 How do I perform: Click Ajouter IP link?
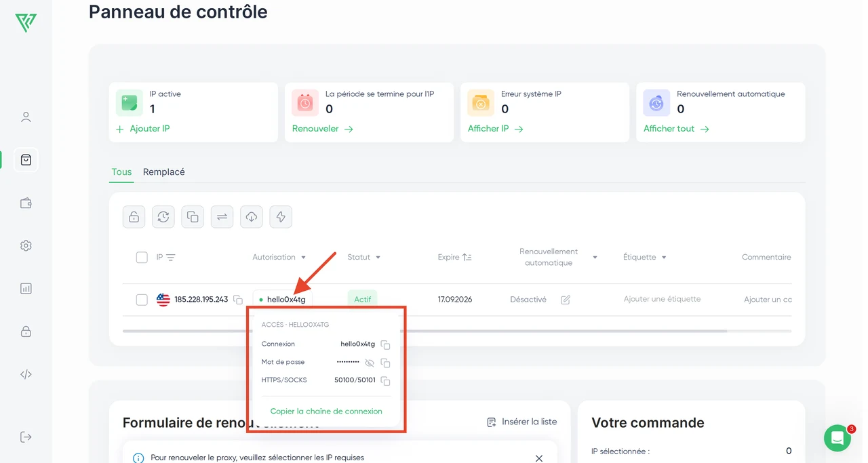pyautogui.click(x=142, y=129)
